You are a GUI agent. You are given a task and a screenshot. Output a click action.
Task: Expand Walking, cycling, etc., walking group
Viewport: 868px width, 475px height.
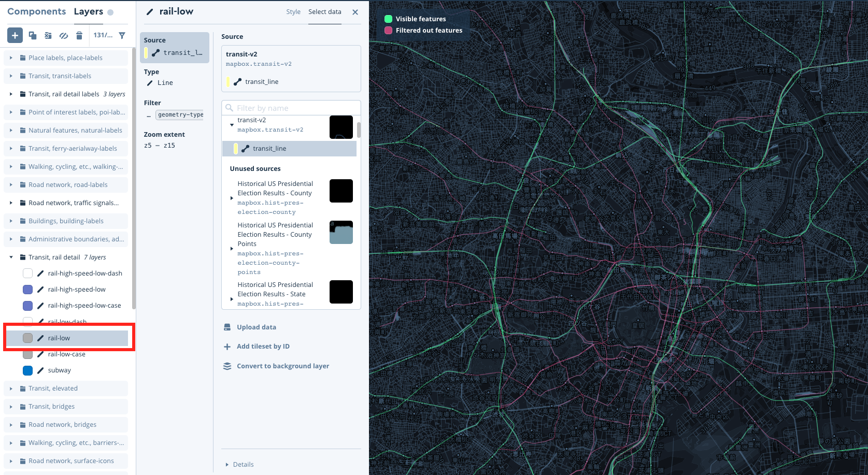click(11, 167)
